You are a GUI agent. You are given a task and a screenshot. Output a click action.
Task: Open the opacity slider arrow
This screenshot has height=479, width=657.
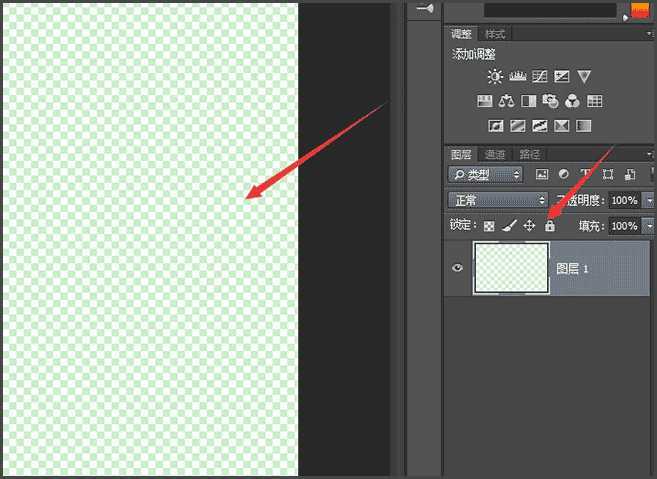coord(650,201)
